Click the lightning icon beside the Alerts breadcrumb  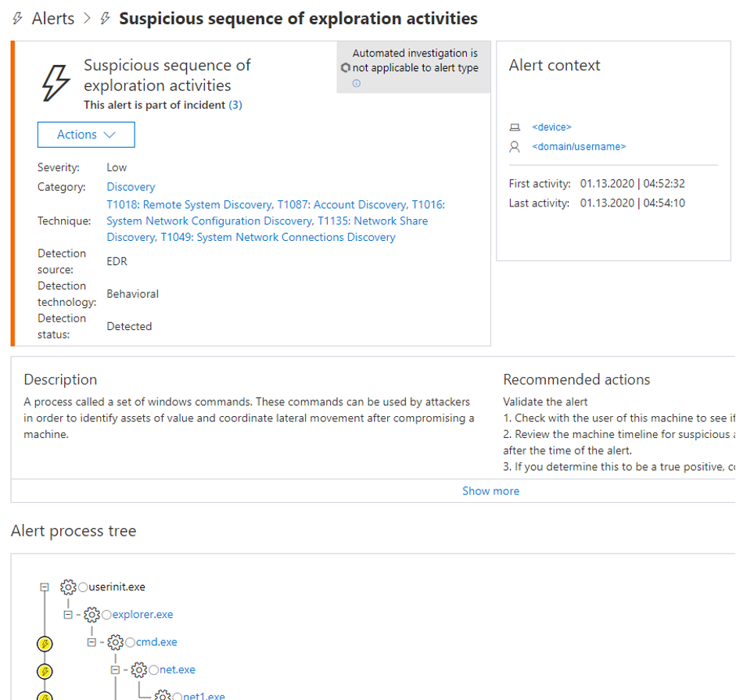(x=16, y=18)
